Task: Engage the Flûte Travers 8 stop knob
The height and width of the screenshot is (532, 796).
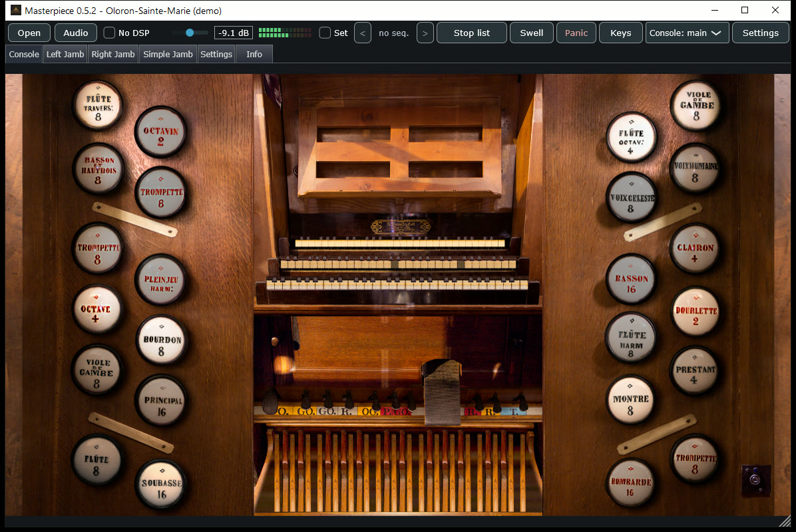Action: click(98, 106)
